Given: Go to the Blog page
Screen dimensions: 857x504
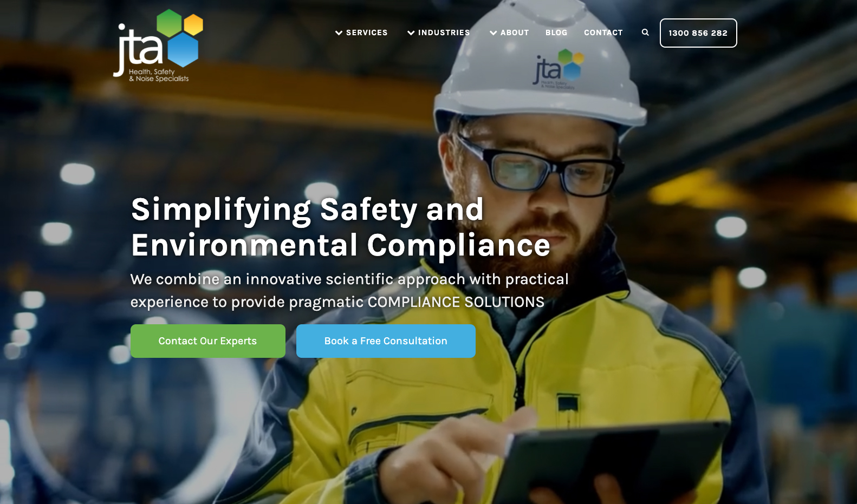Looking at the screenshot, I should 556,32.
